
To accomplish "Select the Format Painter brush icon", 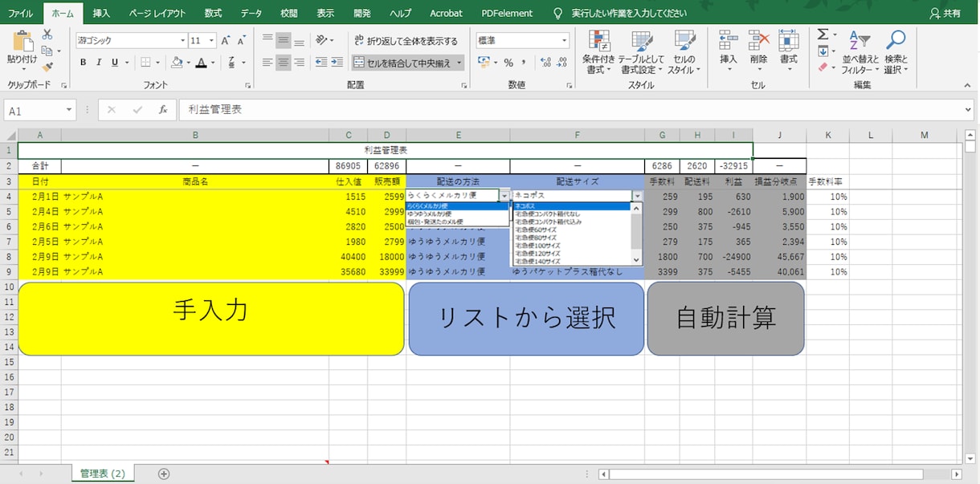I will (47, 68).
